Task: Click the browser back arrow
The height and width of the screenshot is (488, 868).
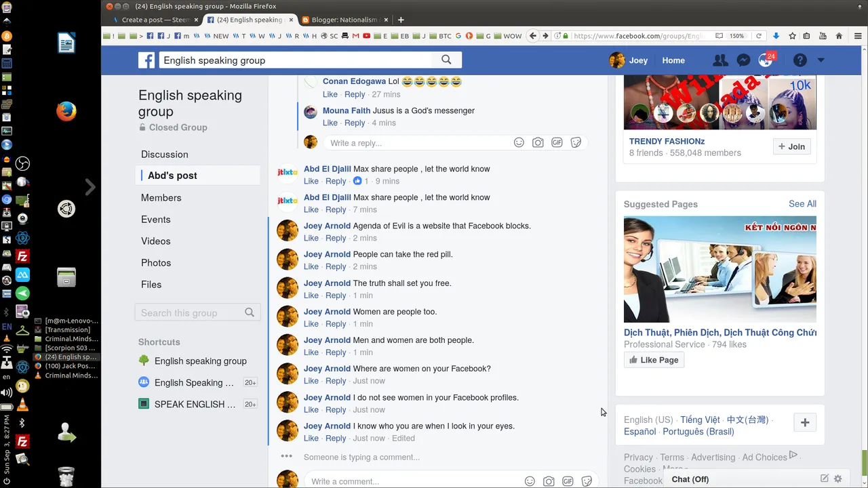Action: point(533,36)
